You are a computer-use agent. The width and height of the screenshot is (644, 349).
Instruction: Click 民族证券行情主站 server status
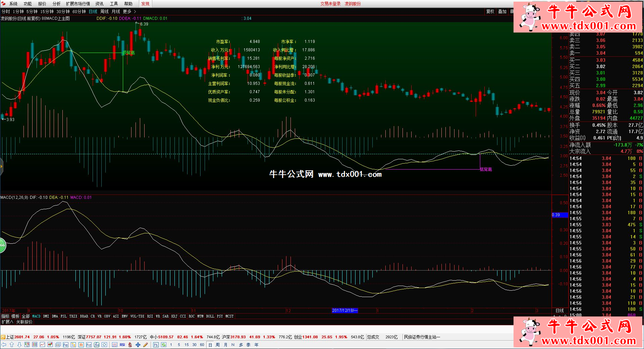[422, 337]
